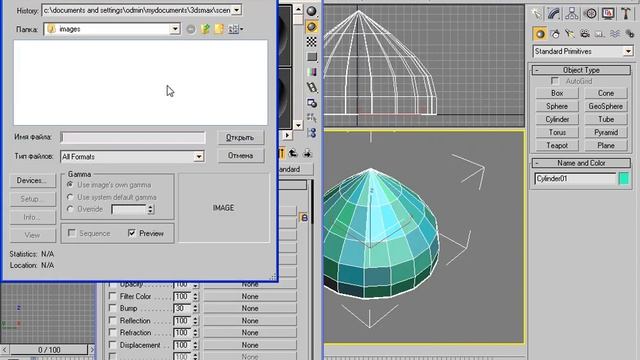Open the Sample Type flyout in Material Editor
The height and width of the screenshot is (360, 640).
[x=311, y=11]
